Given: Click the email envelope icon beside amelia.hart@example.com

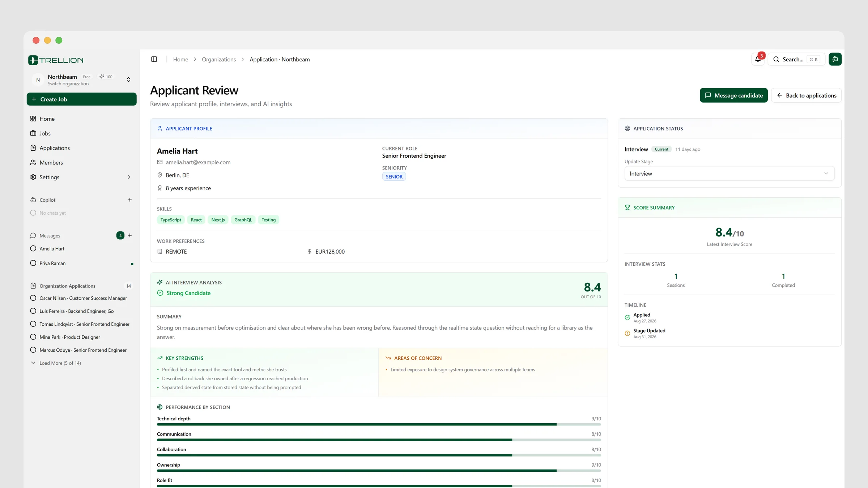Looking at the screenshot, I should [x=160, y=162].
